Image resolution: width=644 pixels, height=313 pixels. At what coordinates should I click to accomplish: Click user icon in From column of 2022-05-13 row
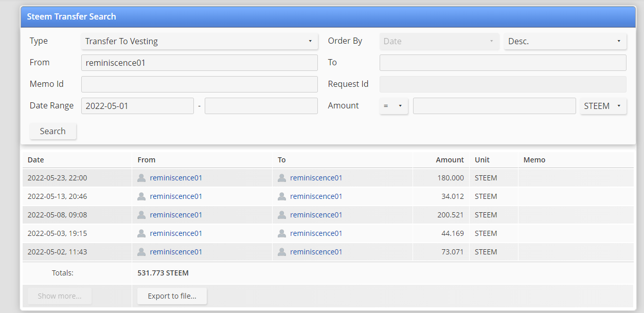click(x=141, y=196)
